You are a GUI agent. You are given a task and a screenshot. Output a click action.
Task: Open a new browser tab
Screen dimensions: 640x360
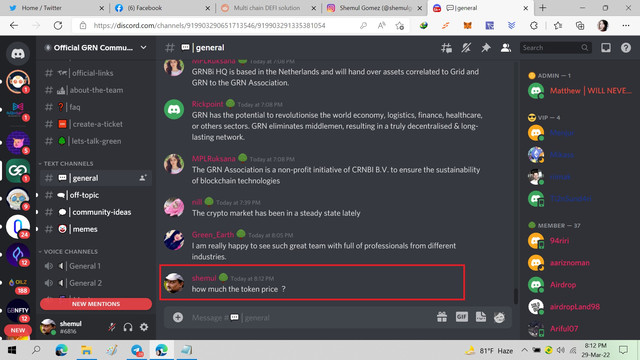click(x=542, y=8)
